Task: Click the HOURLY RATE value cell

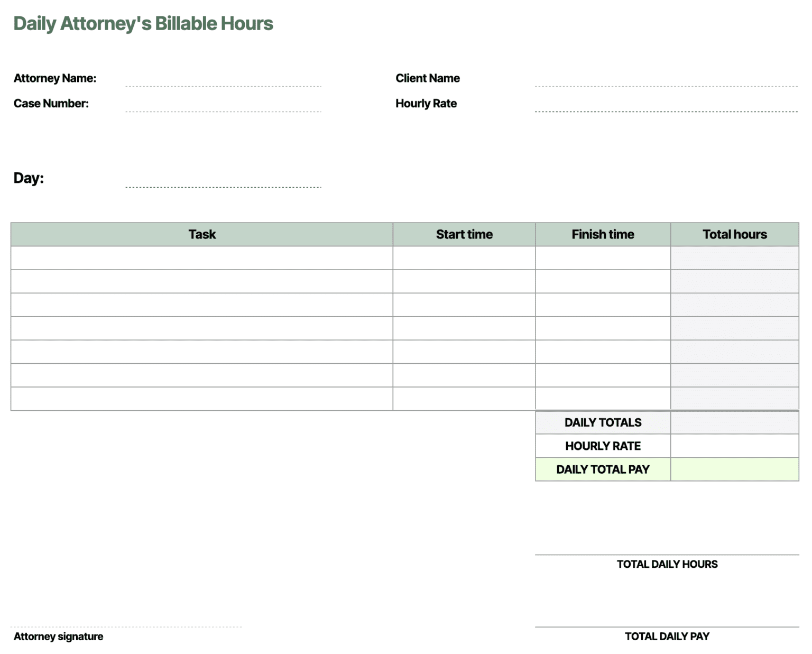Action: pyautogui.click(x=735, y=446)
